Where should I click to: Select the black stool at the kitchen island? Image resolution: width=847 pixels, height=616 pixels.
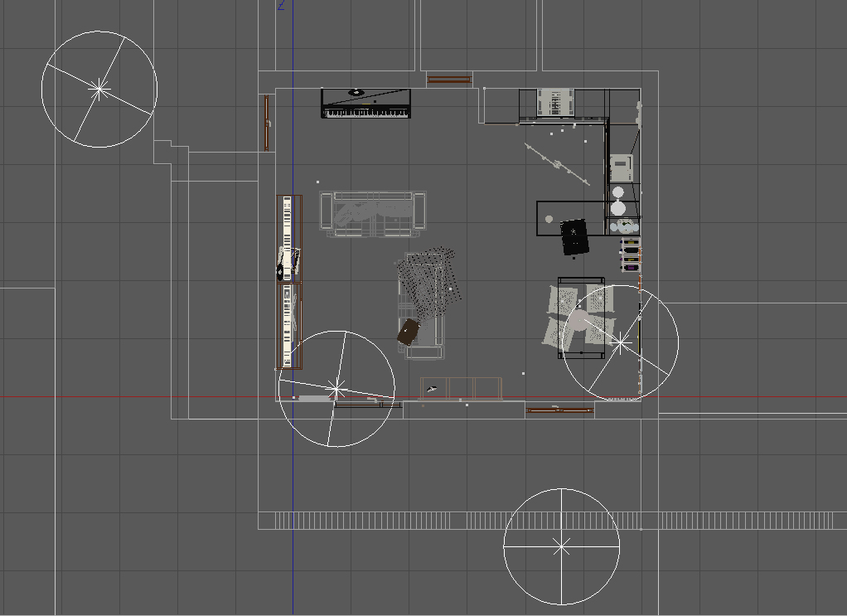coord(575,236)
